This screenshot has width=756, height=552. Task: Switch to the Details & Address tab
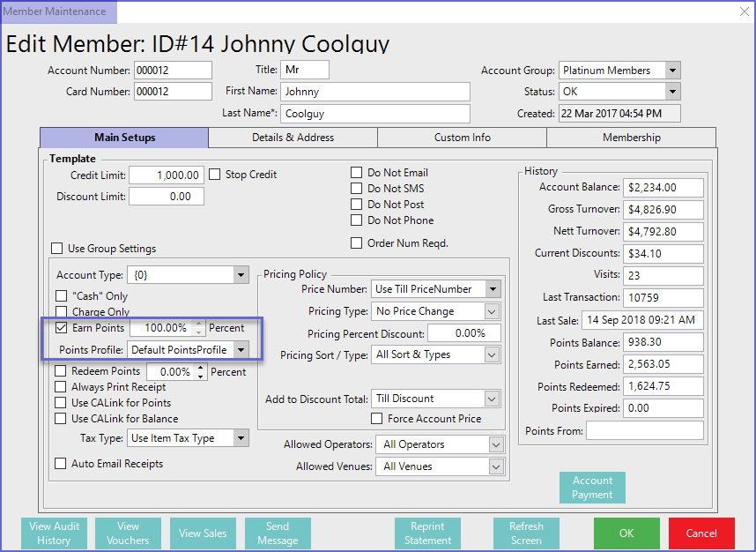point(293,138)
